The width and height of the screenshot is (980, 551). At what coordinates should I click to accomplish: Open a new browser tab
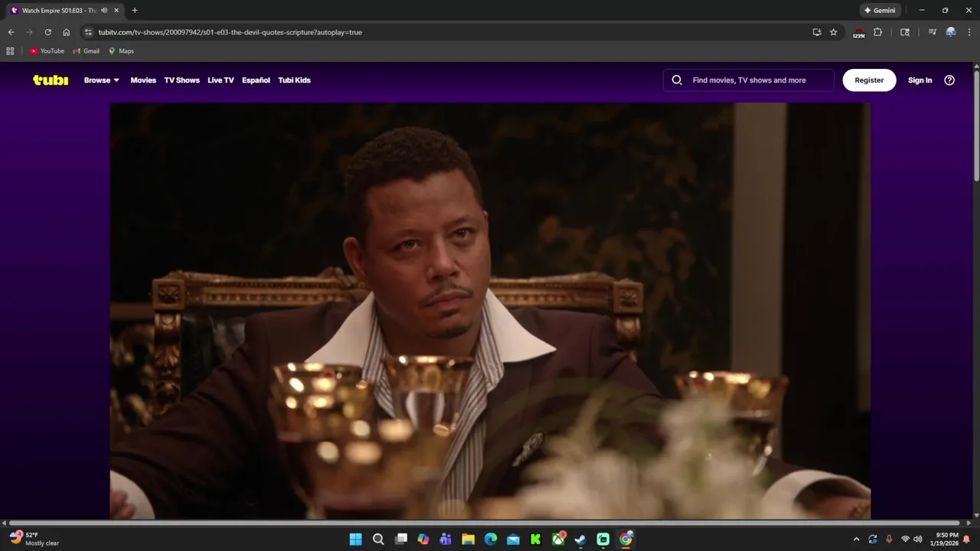[135, 11]
